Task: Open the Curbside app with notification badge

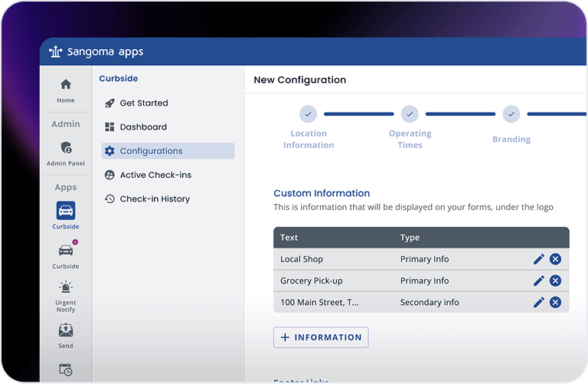Action: [66, 250]
